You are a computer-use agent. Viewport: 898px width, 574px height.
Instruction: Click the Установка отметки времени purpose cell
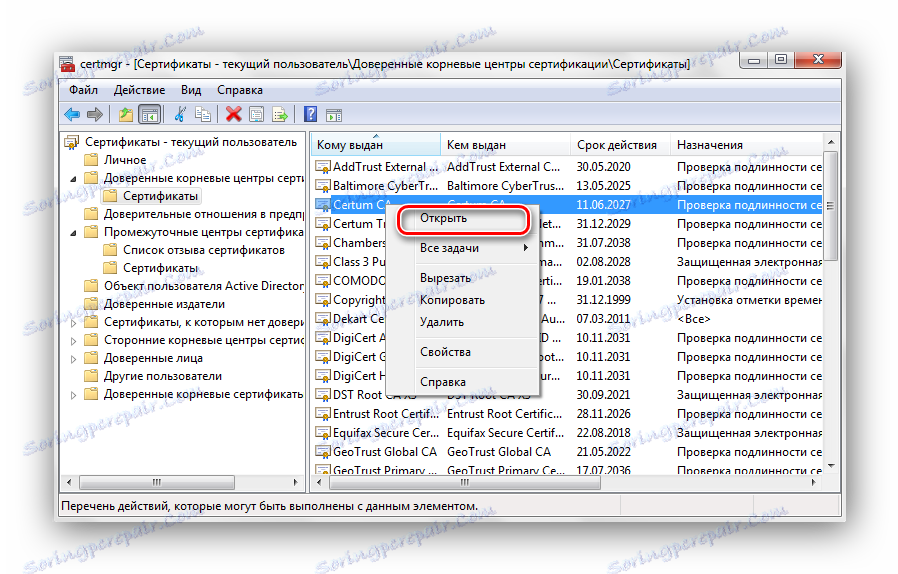(x=749, y=300)
